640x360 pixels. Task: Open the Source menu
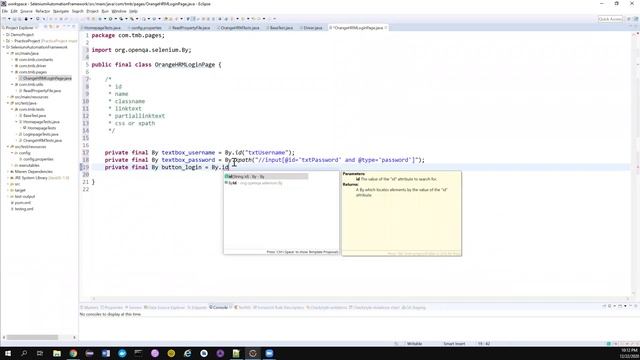(26, 11)
